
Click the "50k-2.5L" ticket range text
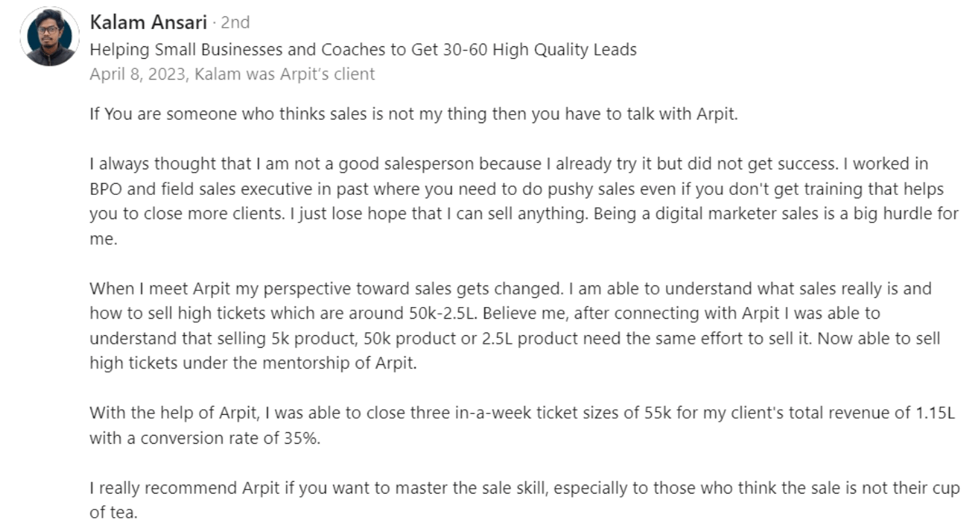[441, 312]
